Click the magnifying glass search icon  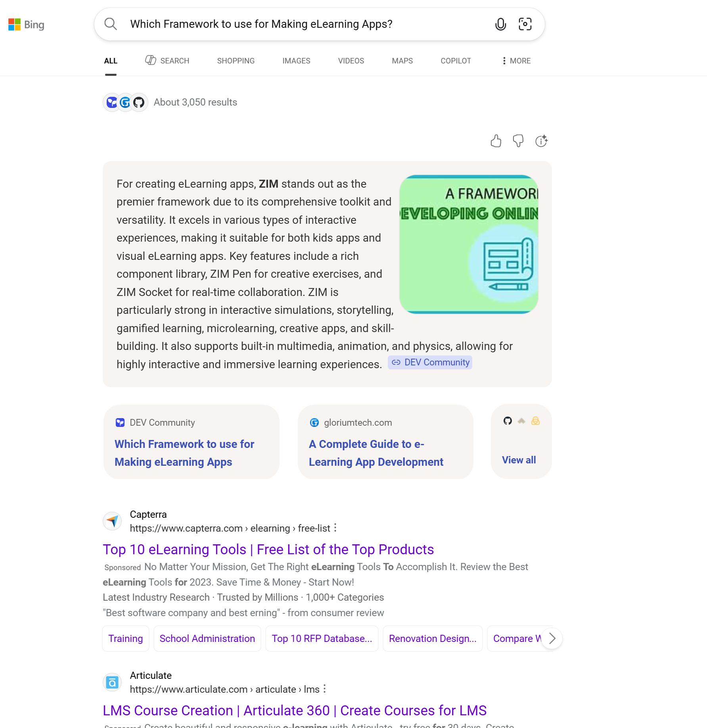[x=111, y=24]
